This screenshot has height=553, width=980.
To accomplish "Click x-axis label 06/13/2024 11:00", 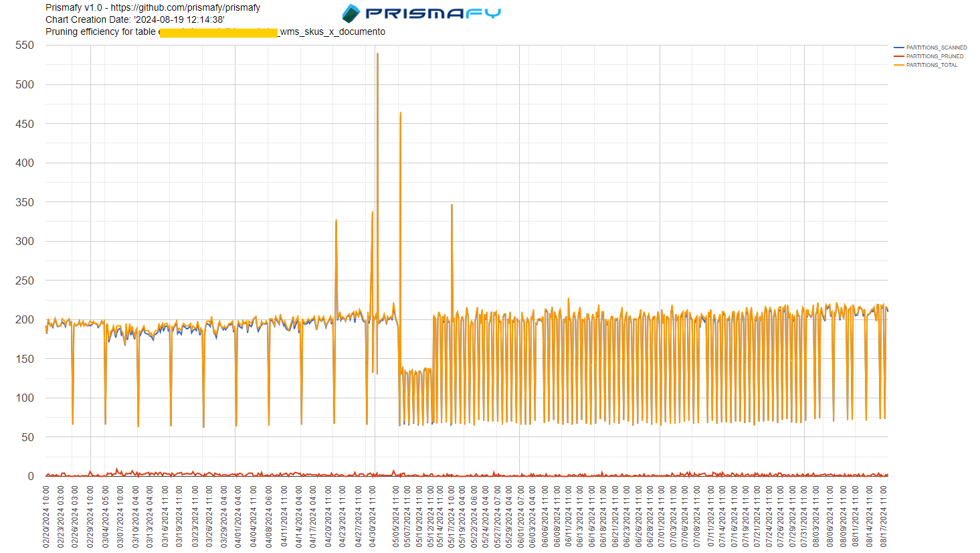I will click(x=580, y=517).
